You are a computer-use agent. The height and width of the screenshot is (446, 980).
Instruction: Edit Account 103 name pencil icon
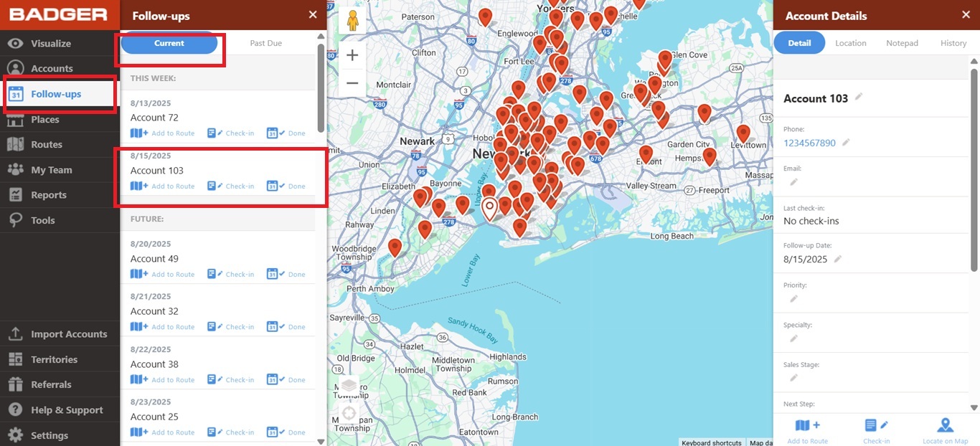pos(859,98)
